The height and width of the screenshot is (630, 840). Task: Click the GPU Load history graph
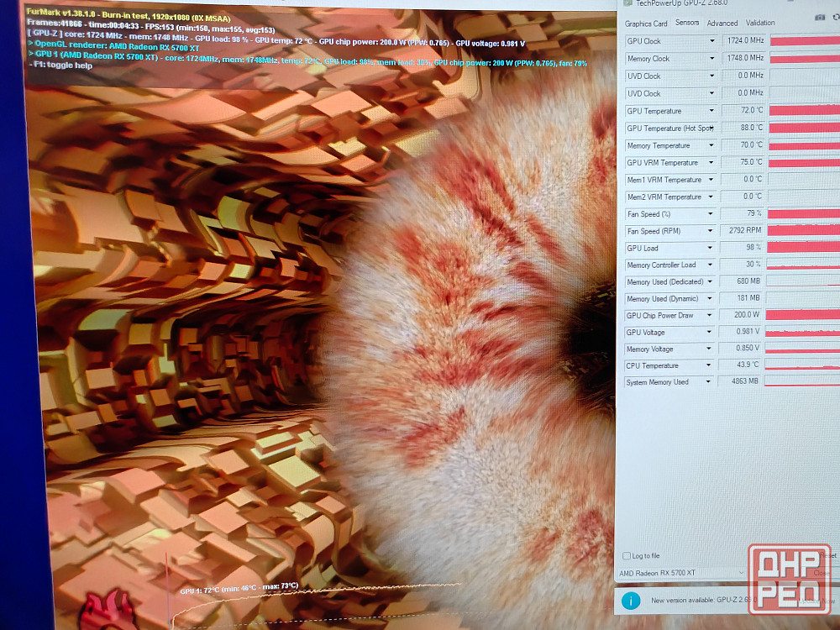pyautogui.click(x=804, y=248)
